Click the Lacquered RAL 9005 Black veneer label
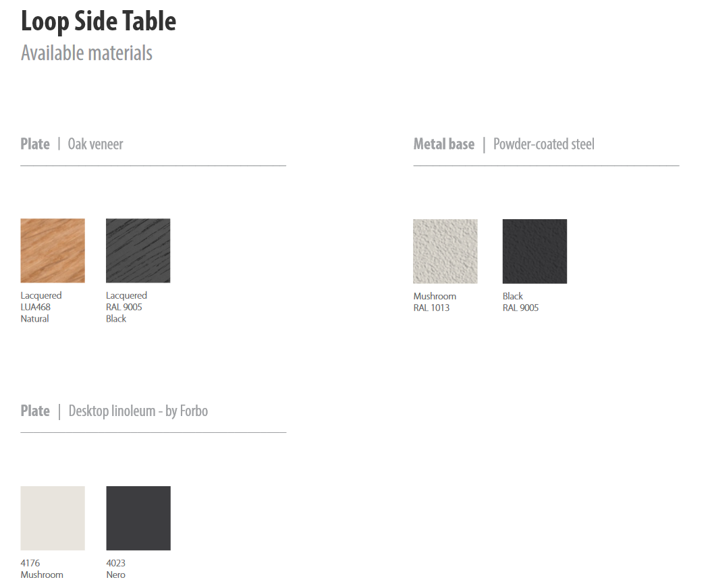Screen dimensions: 712x588 click(x=126, y=307)
